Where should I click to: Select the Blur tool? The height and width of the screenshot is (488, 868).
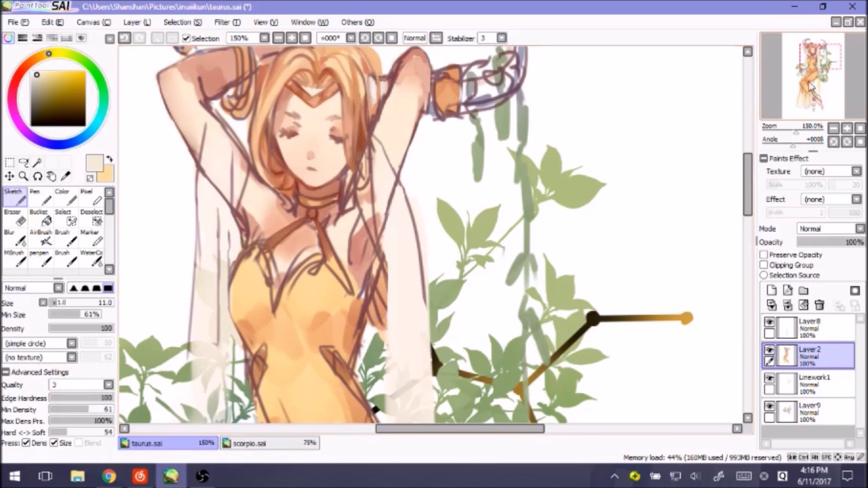15,237
